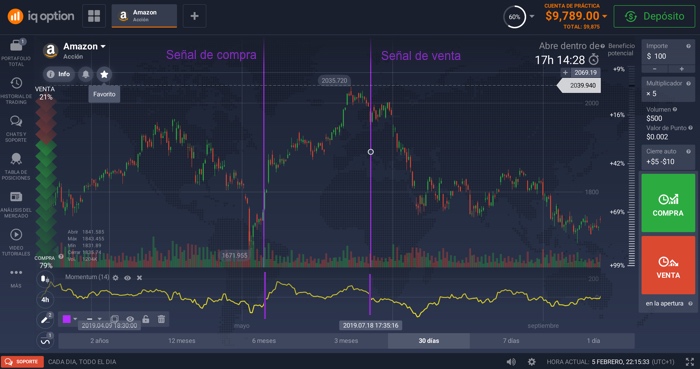Open the multi-chart grid layout button
This screenshot has width=700, height=369.
point(94,16)
